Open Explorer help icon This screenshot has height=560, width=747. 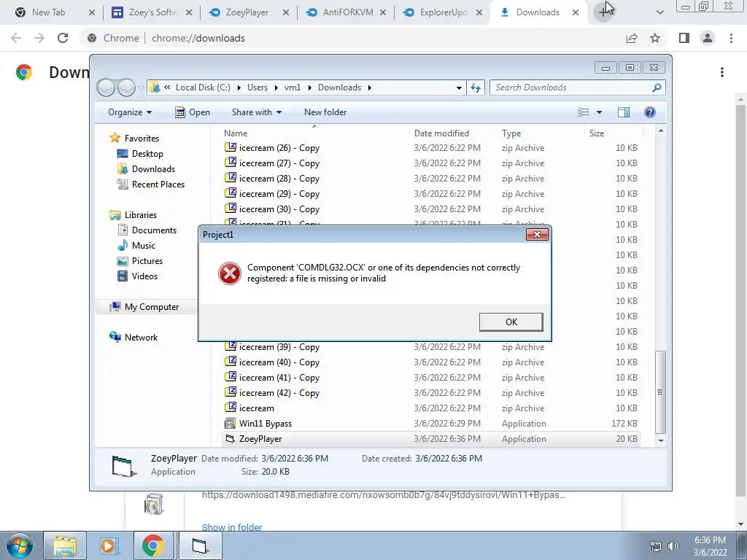click(x=649, y=112)
